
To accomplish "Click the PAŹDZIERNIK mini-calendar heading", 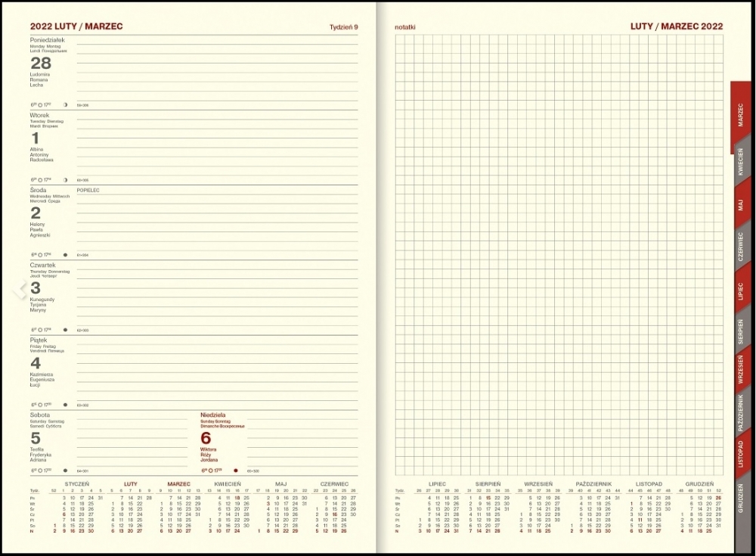I will pyautogui.click(x=593, y=484).
